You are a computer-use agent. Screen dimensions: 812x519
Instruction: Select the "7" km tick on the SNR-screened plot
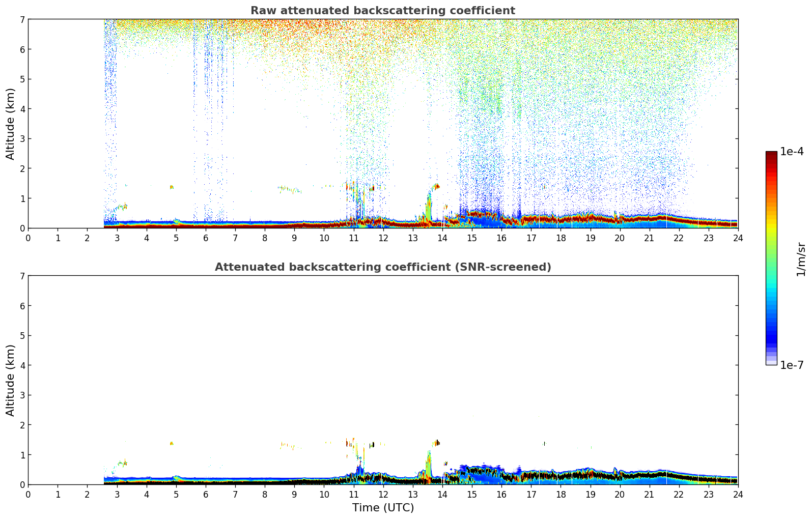pyautogui.click(x=22, y=276)
